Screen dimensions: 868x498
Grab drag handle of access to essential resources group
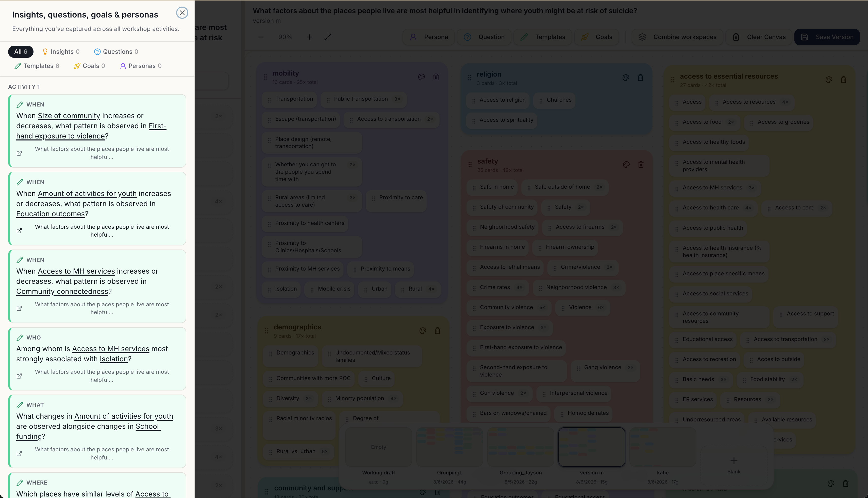pos(673,80)
